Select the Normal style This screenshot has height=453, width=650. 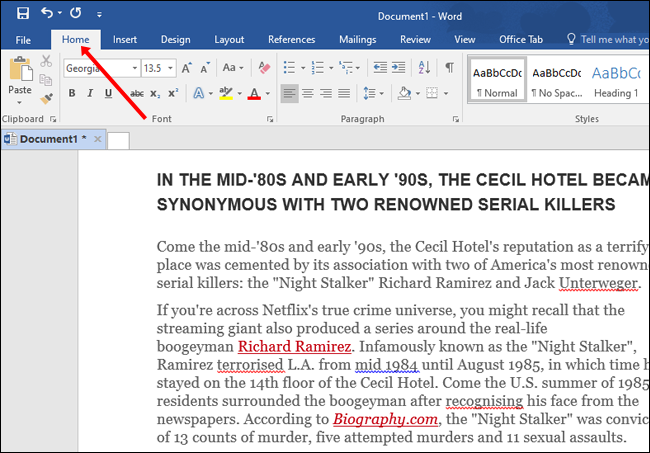pyautogui.click(x=497, y=81)
